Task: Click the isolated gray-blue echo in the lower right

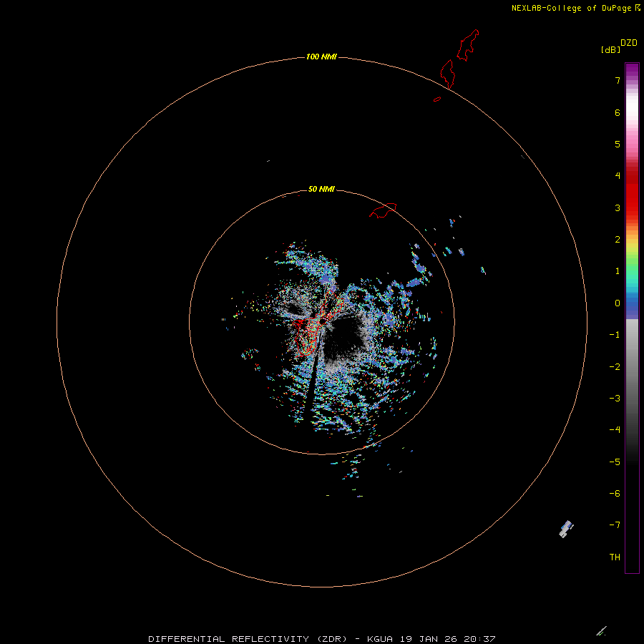Action: pyautogui.click(x=566, y=529)
